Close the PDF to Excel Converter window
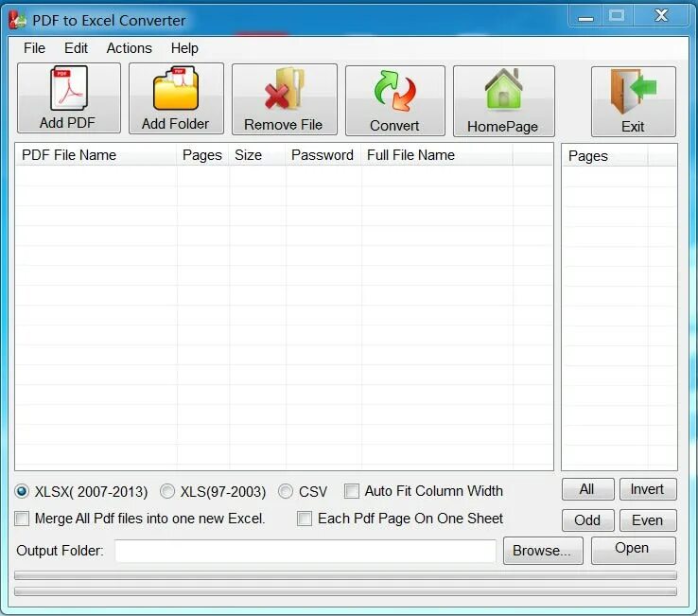The image size is (698, 616). coord(661,16)
